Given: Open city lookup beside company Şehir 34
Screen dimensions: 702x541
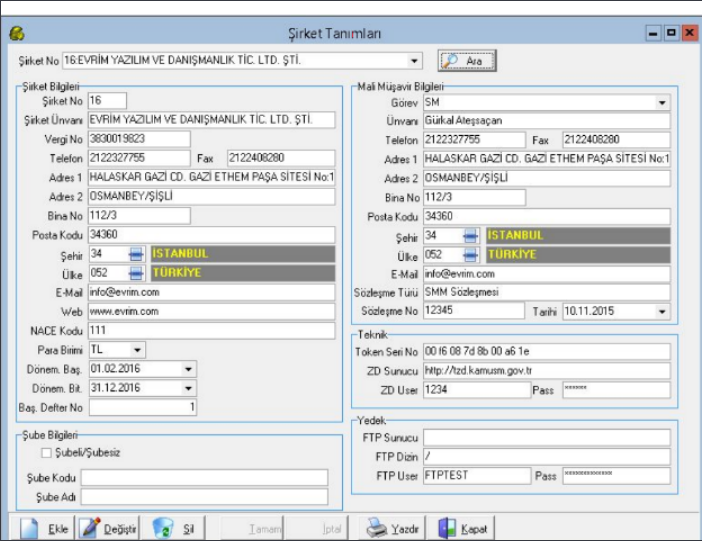Looking at the screenshot, I should click(x=137, y=254).
